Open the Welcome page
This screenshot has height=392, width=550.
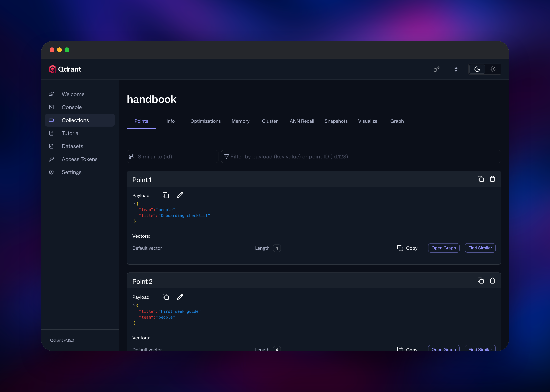(x=80, y=94)
